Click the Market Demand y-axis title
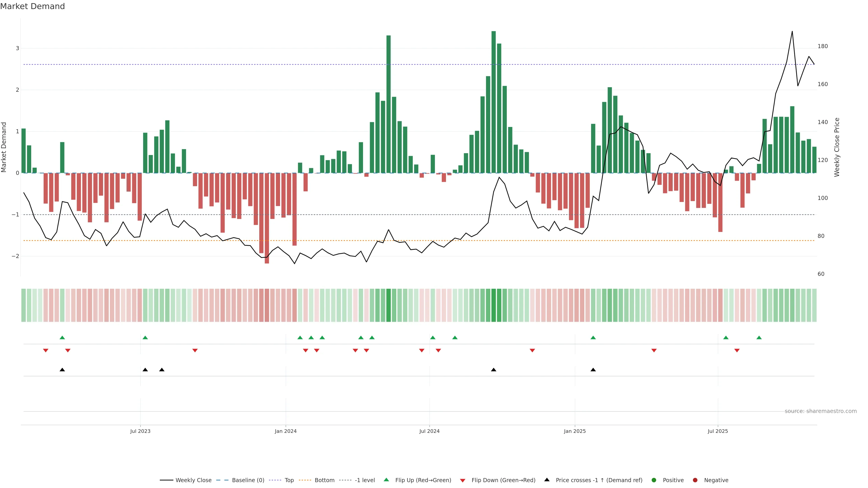 pyautogui.click(x=4, y=147)
